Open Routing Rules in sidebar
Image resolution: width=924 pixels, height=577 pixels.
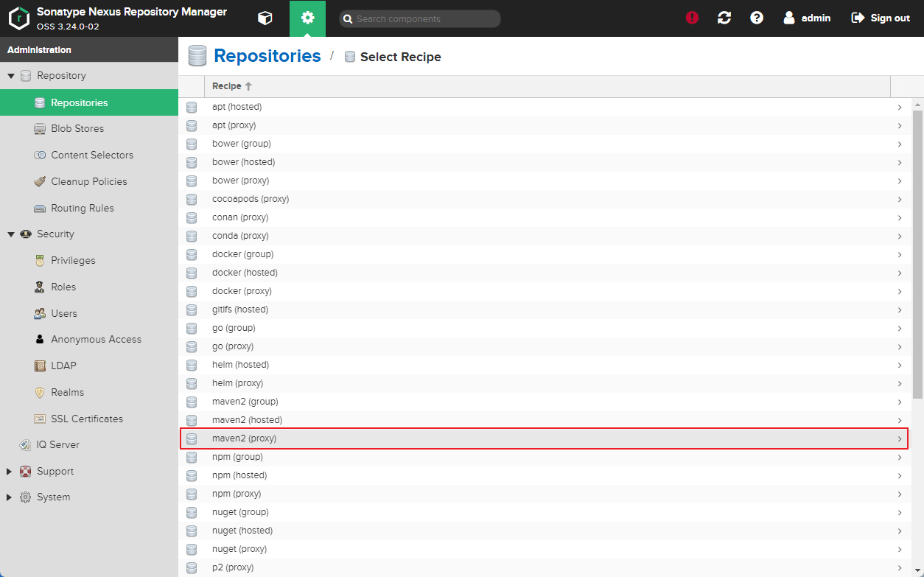point(89,208)
